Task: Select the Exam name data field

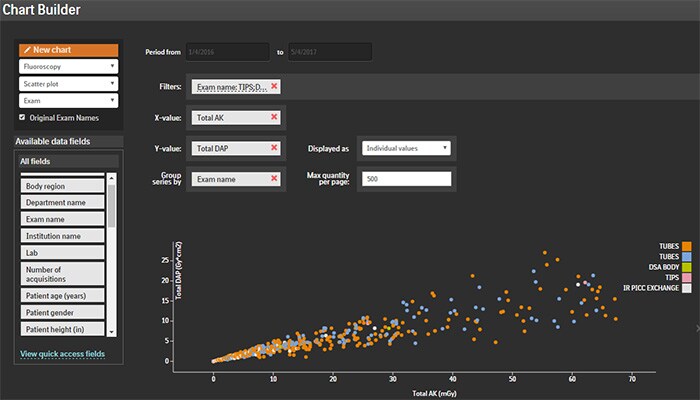Action: point(62,219)
